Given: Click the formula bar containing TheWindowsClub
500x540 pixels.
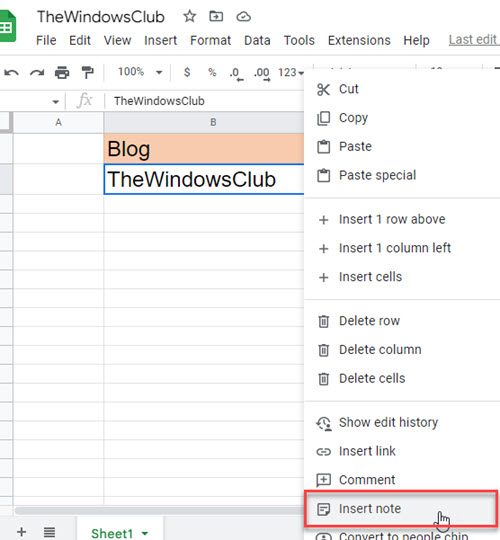Looking at the screenshot, I should 205,101.
